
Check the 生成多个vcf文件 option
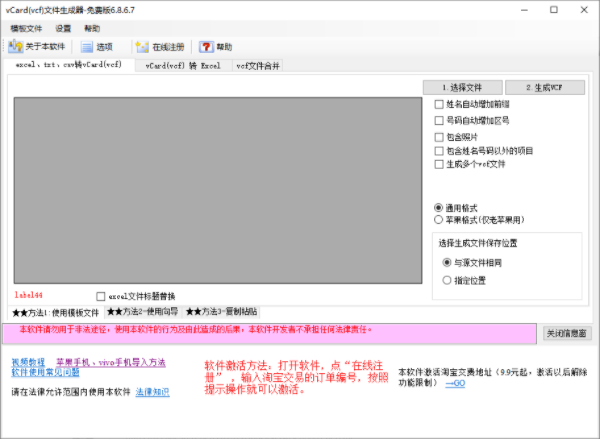tap(439, 164)
